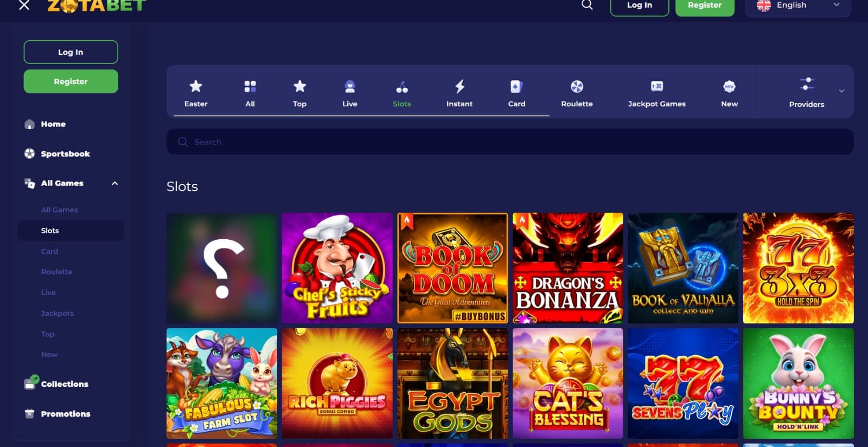Click the Live dealer category icon
The image size is (868, 447).
[x=350, y=86]
